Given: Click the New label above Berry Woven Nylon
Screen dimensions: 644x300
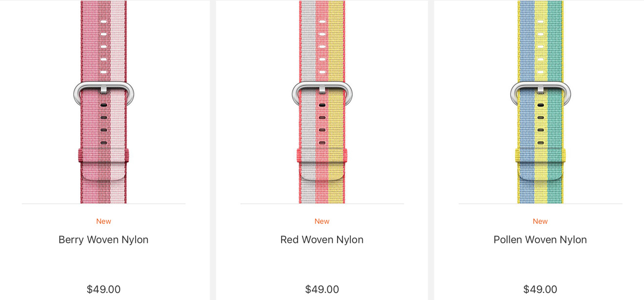Looking at the screenshot, I should (103, 221).
